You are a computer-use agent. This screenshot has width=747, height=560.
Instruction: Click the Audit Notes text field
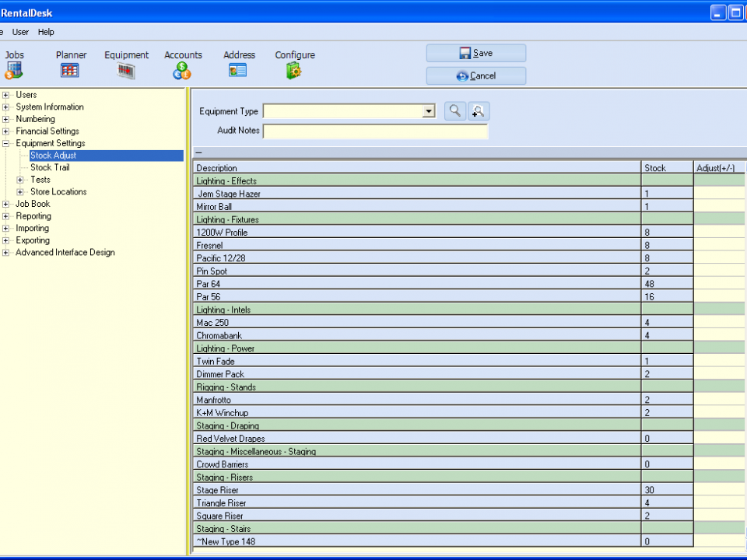pyautogui.click(x=375, y=131)
